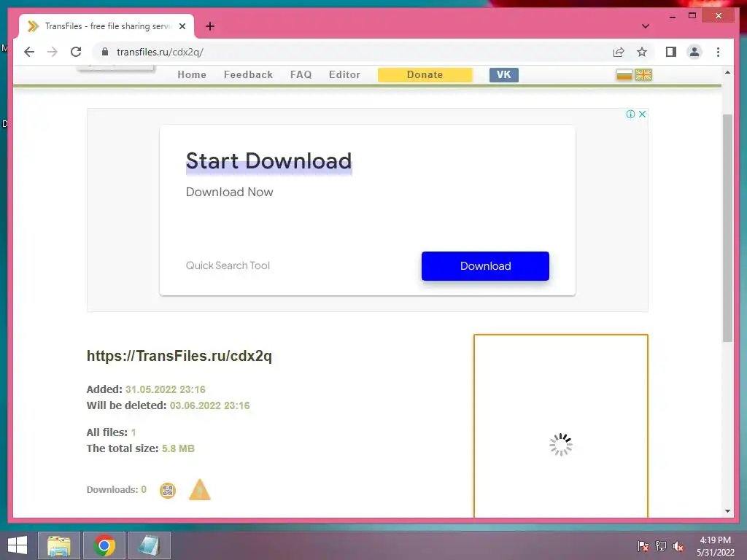The height and width of the screenshot is (560, 747).
Task: Open the ad info icon
Action: (x=630, y=114)
